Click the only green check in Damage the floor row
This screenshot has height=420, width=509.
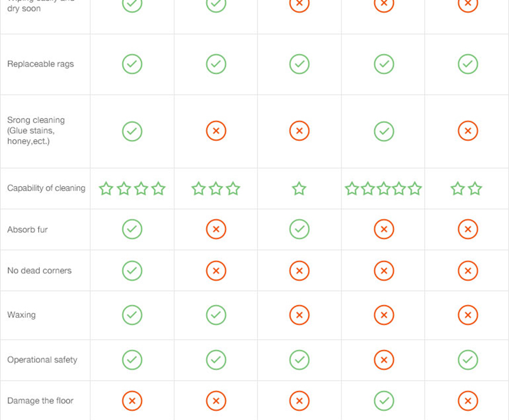tap(384, 401)
